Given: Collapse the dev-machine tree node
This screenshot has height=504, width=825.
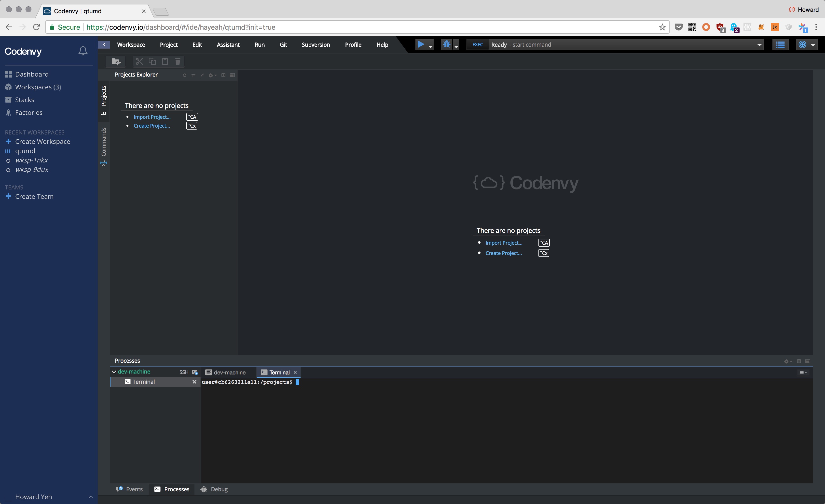Looking at the screenshot, I should coord(114,372).
